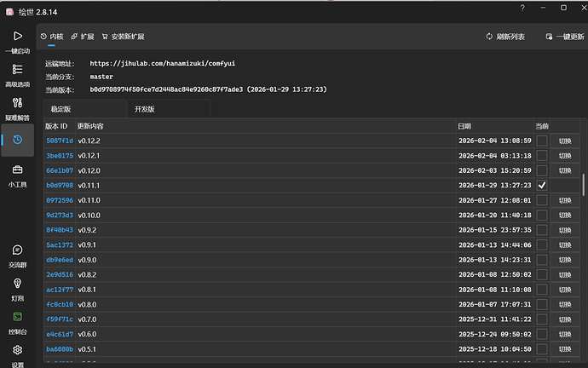
Task: Toggle the checked box for v0.11.1
Action: click(542, 186)
